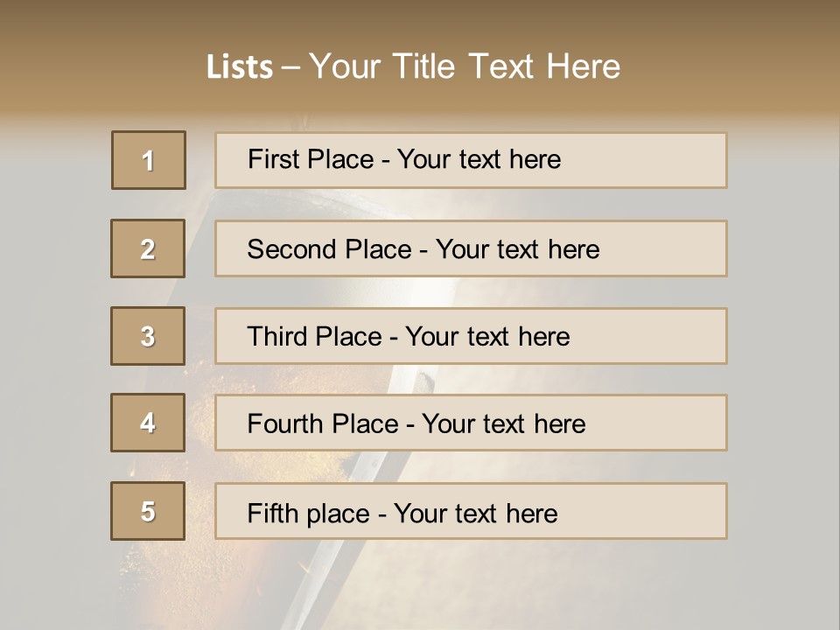The height and width of the screenshot is (630, 840).
Task: Select the 'Fourth Place - Your text here' box
Action: (471, 423)
